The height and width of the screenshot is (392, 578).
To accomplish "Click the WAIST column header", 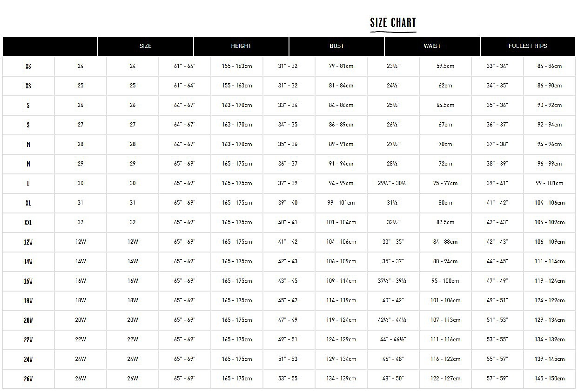I will coord(432,46).
